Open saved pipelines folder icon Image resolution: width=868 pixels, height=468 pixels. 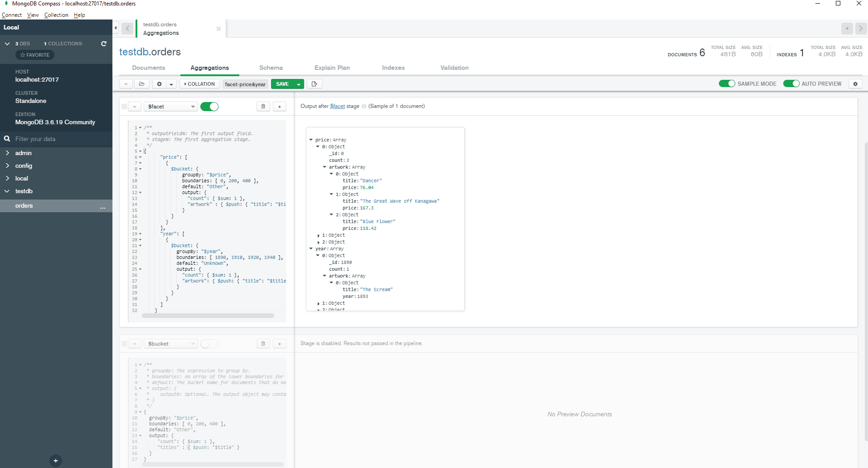(x=141, y=84)
